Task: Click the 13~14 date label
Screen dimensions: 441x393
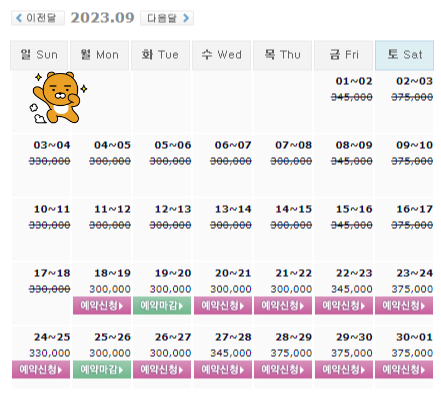Action: coord(233,209)
